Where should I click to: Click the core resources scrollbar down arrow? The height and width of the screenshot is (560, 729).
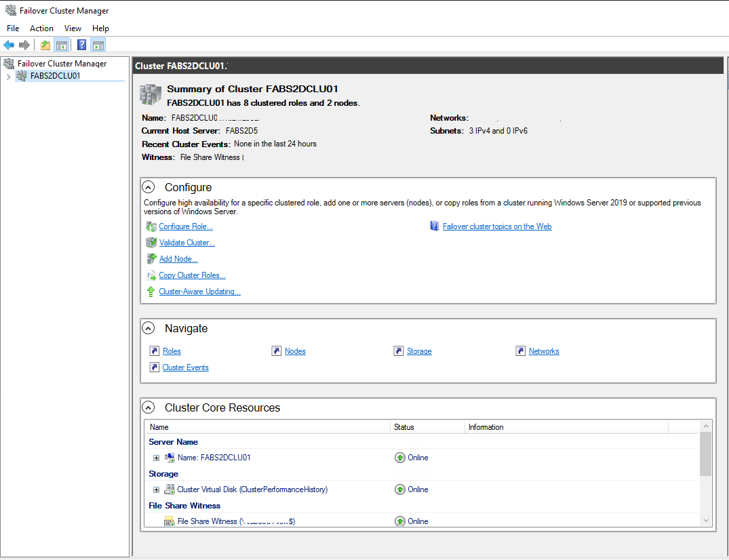click(x=706, y=520)
